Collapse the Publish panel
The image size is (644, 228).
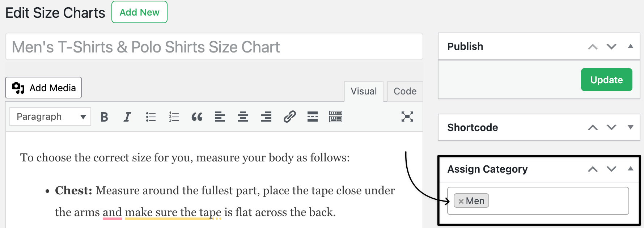click(x=631, y=46)
